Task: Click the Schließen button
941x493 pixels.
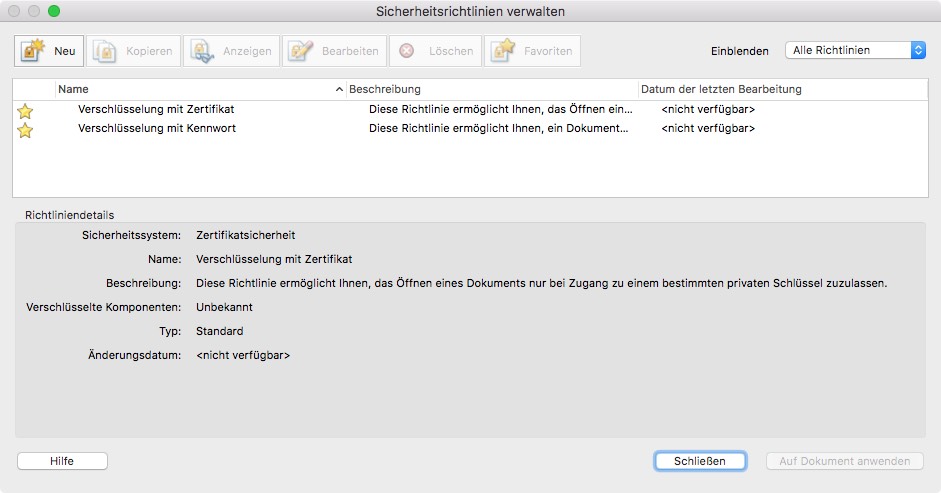Action: coord(700,461)
